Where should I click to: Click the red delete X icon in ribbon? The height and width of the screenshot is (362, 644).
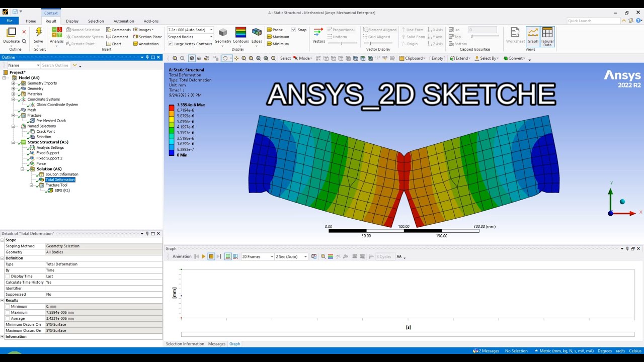click(x=24, y=32)
